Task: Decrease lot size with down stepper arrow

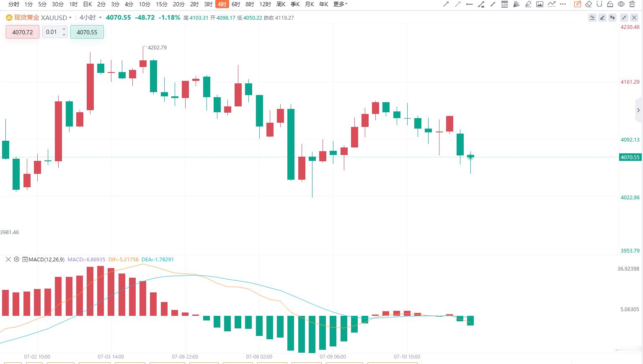Action: coord(64,35)
